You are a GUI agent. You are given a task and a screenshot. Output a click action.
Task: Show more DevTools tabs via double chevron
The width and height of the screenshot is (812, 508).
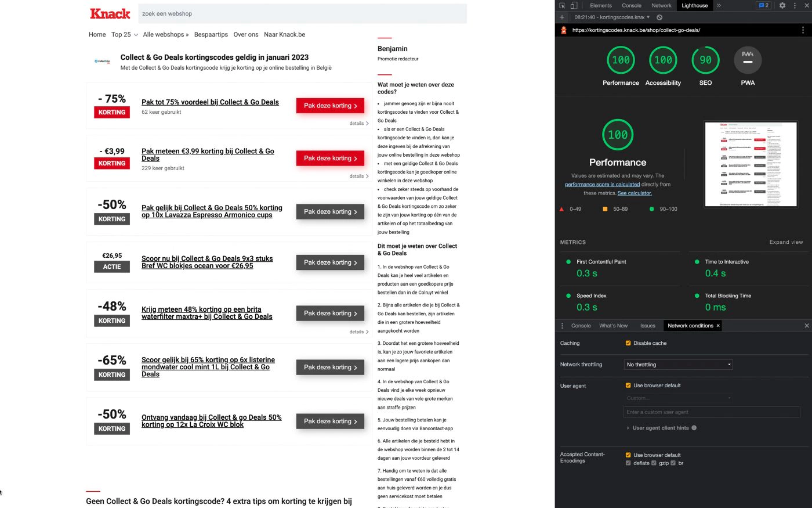pos(719,5)
